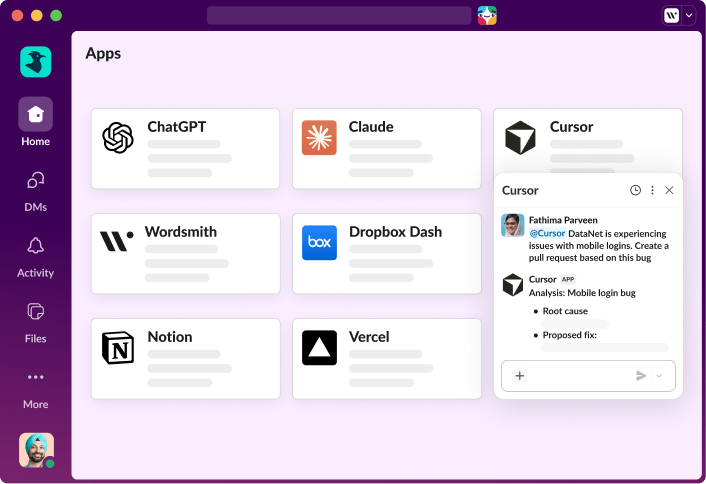Click the Fathima Parveen sender name
The height and width of the screenshot is (484, 706).
coord(563,220)
